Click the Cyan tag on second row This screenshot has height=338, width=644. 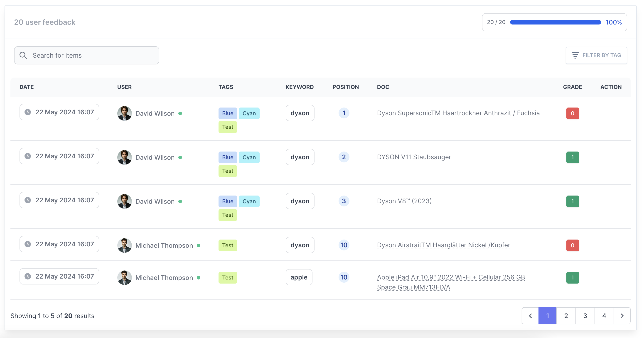249,157
